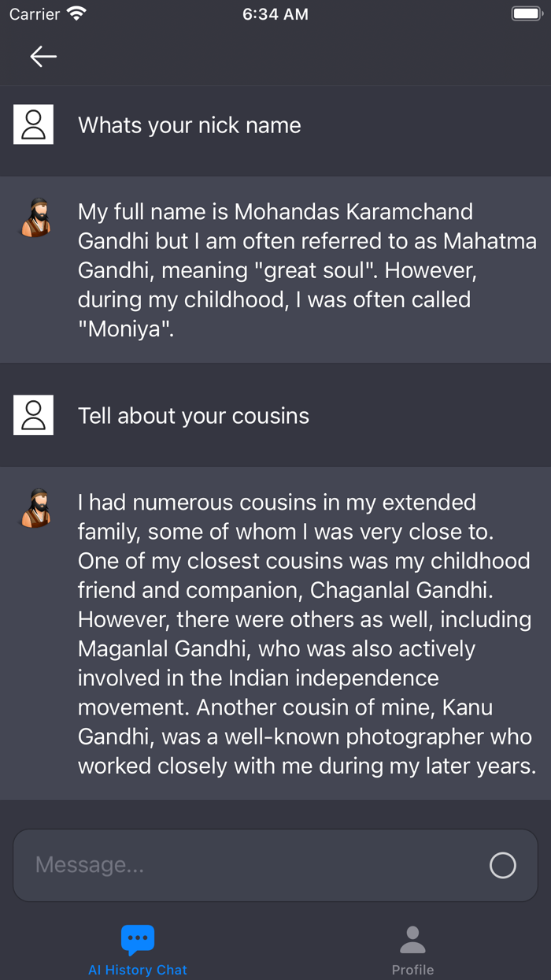This screenshot has width=551, height=980.
Task: Tap the AI History Chat label text
Action: coord(138,970)
